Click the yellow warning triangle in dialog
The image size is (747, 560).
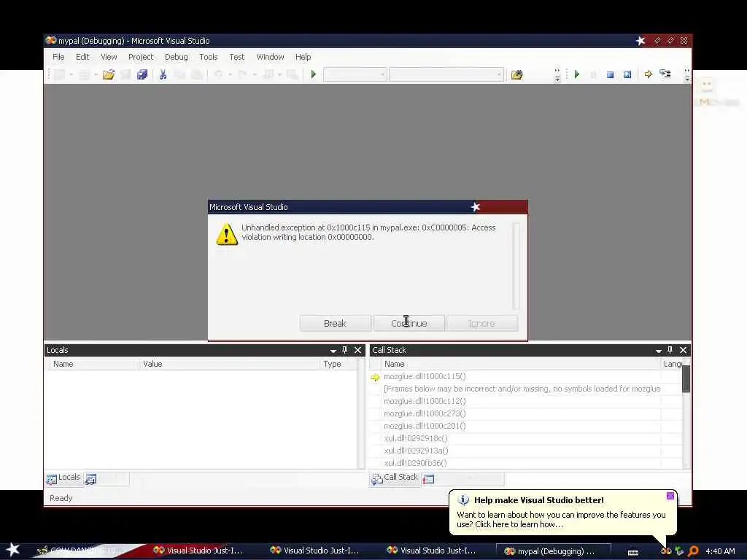pyautogui.click(x=227, y=234)
